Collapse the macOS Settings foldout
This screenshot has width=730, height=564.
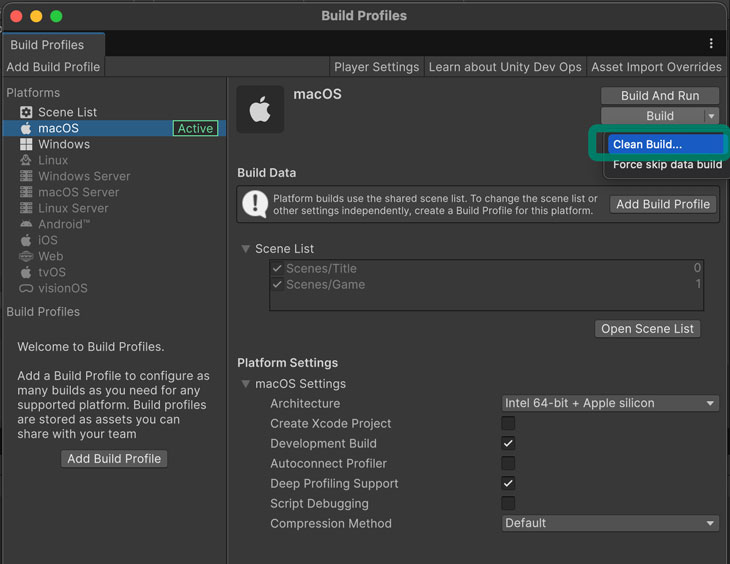(245, 384)
